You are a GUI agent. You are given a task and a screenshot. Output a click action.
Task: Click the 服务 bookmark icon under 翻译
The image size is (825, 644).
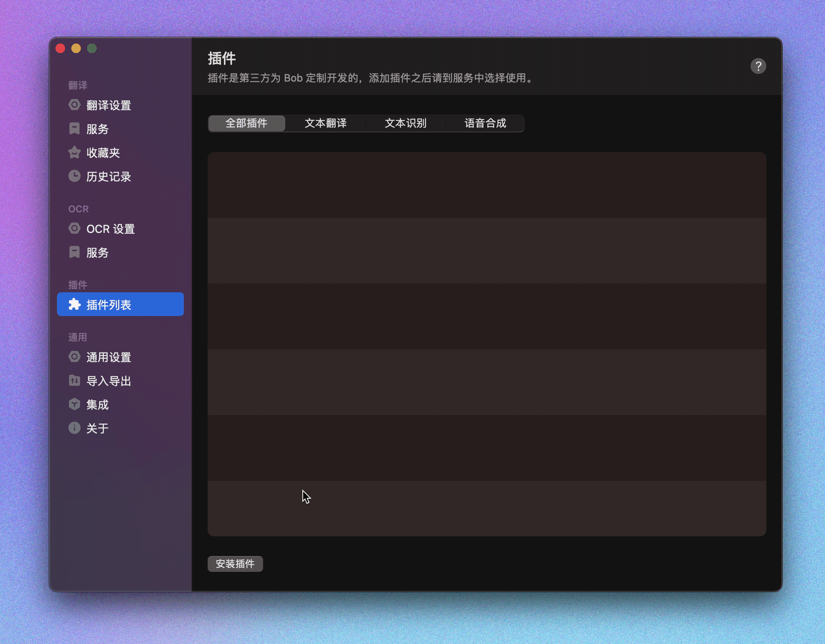pyautogui.click(x=75, y=129)
